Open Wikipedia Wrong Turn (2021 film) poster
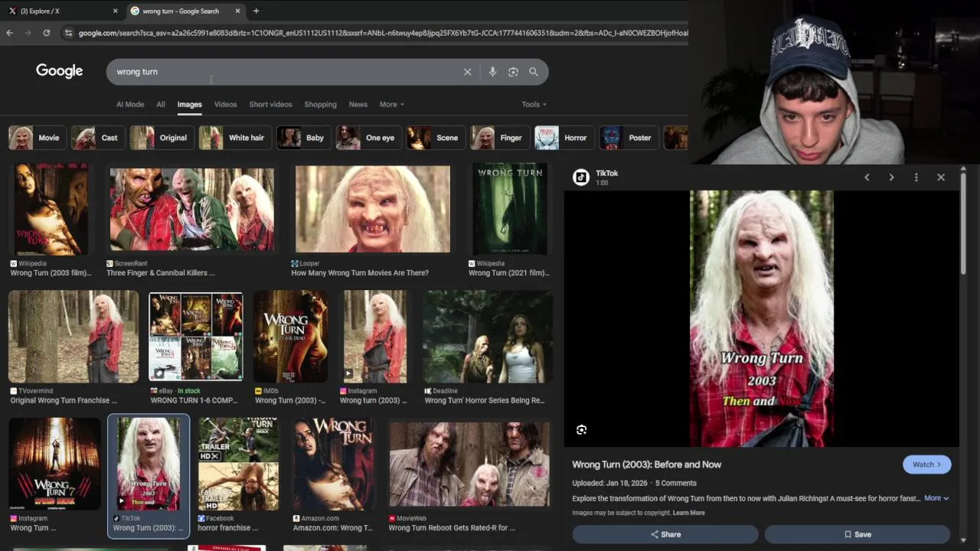980x551 pixels. pyautogui.click(x=510, y=209)
